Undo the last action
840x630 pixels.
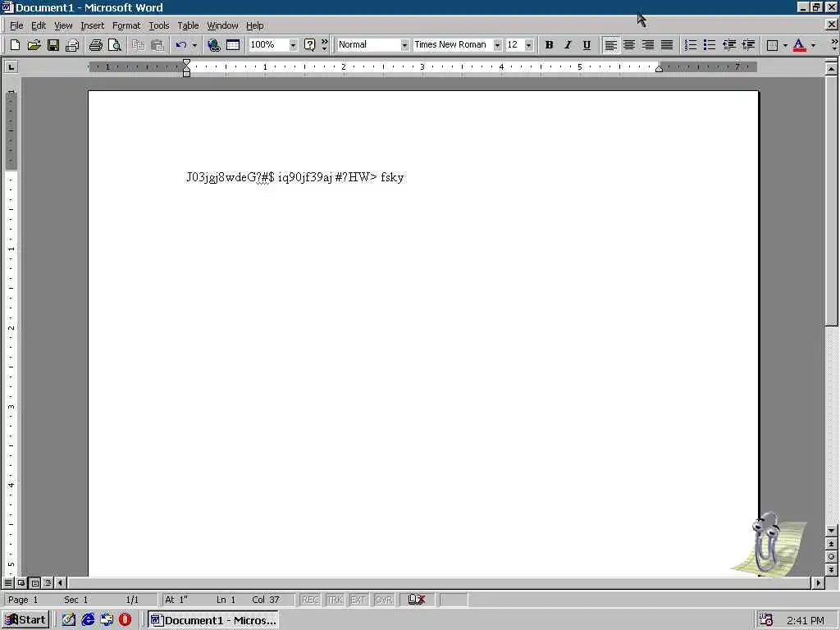click(181, 45)
